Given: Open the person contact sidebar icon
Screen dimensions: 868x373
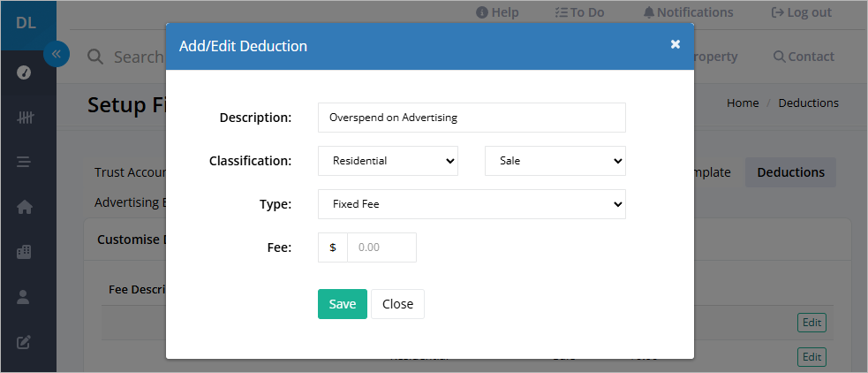Looking at the screenshot, I should [x=23, y=298].
